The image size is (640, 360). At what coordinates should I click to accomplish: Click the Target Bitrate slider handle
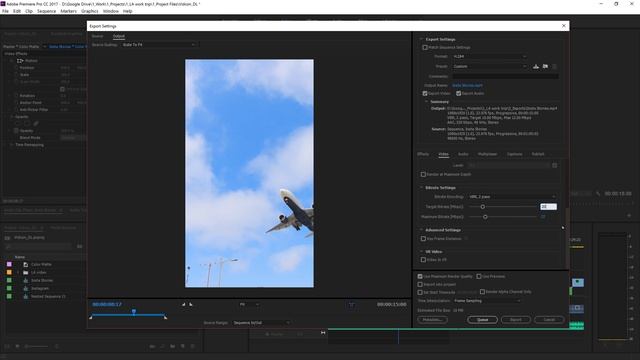pos(482,207)
